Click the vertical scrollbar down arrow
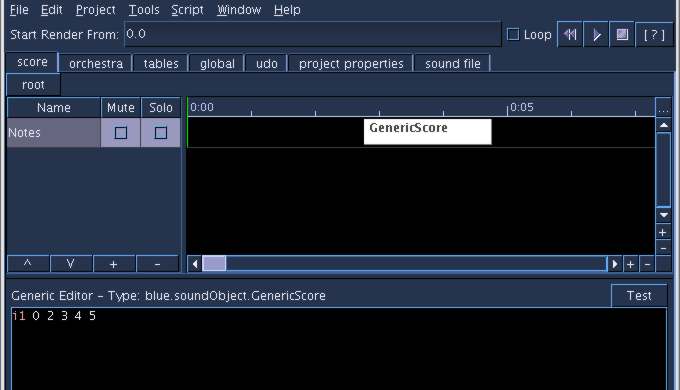680x390 pixels. [664, 215]
